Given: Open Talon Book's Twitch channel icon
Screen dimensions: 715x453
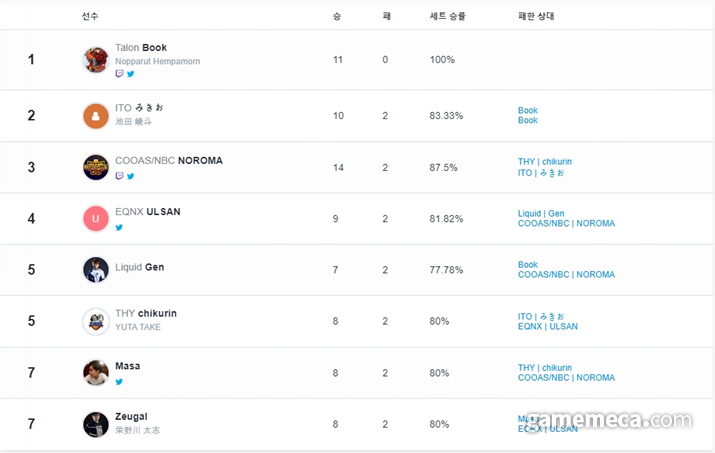Looking at the screenshot, I should (120, 74).
